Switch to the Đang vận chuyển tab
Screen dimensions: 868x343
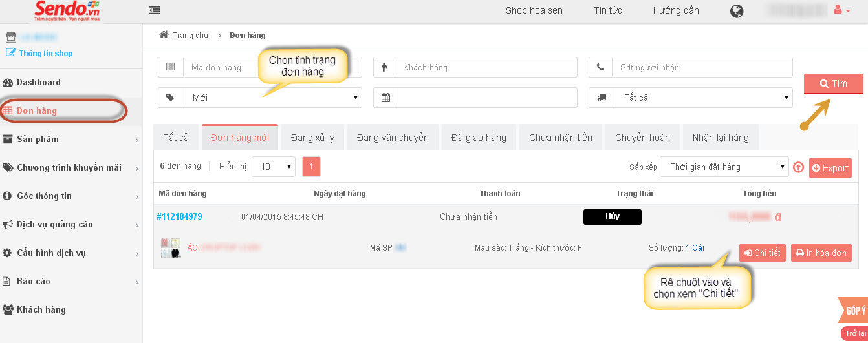(393, 138)
